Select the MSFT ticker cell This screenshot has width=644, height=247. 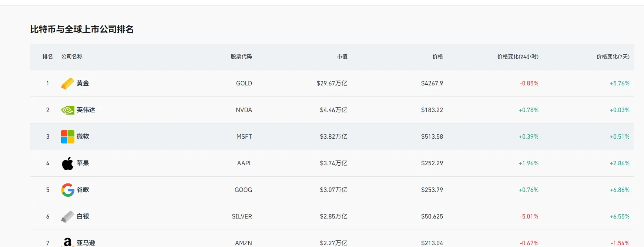[244, 137]
